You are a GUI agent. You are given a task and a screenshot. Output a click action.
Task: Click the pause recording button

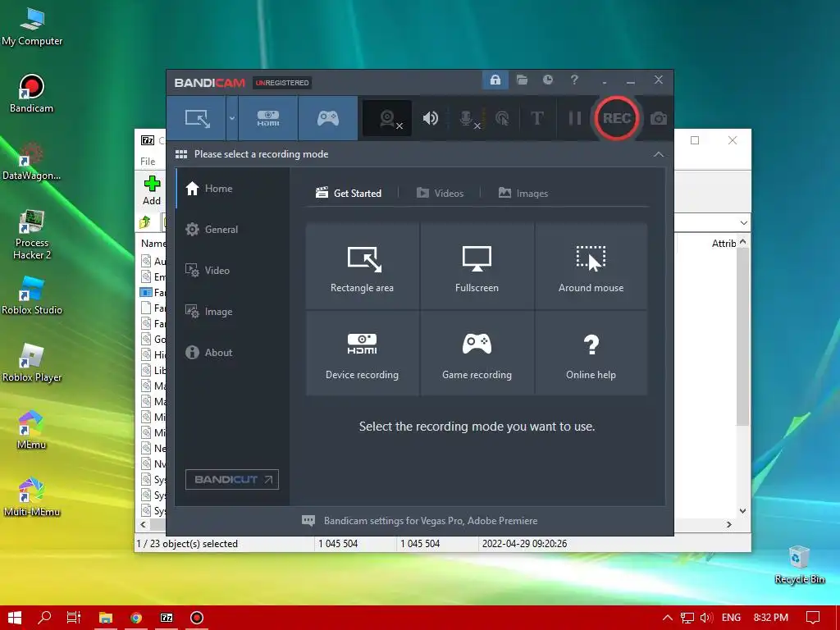coord(575,118)
